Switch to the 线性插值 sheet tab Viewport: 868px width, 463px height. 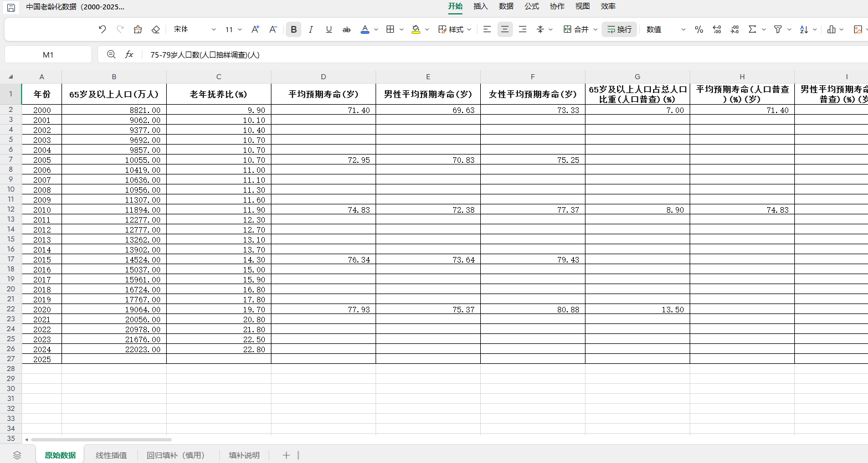[x=111, y=455]
